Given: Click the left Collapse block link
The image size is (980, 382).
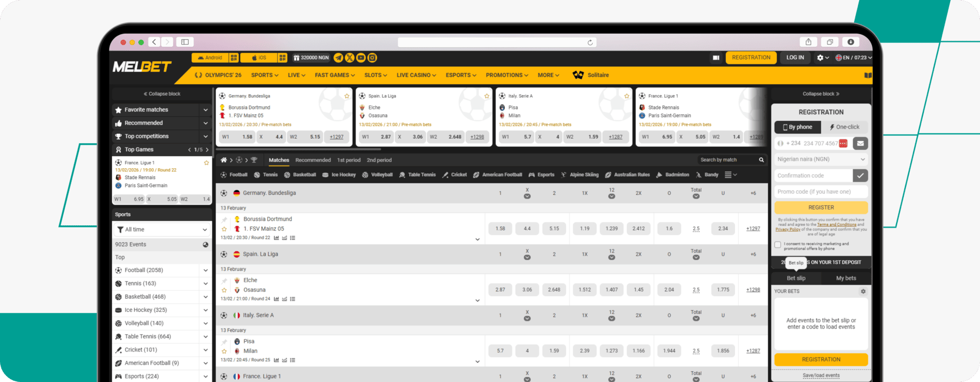Looking at the screenshot, I should click(x=162, y=94).
